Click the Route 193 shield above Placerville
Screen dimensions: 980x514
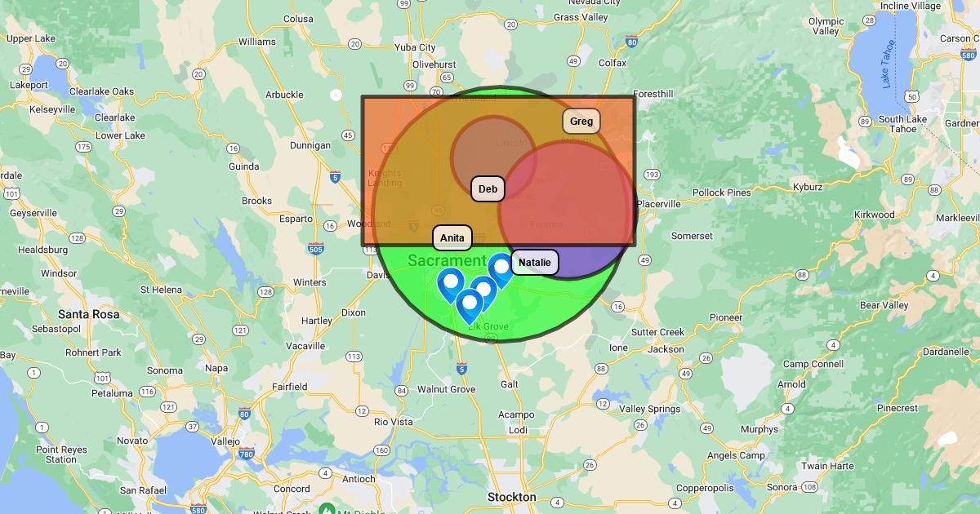(651, 175)
